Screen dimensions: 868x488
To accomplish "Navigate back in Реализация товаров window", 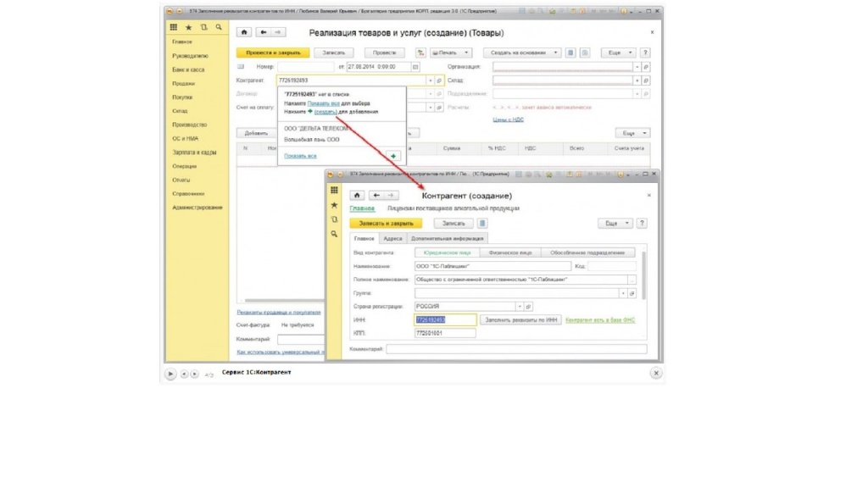I will point(264,32).
